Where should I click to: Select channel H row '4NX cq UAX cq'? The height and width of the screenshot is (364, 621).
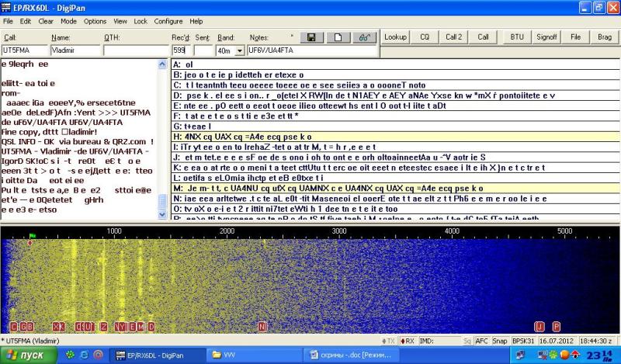coord(396,137)
